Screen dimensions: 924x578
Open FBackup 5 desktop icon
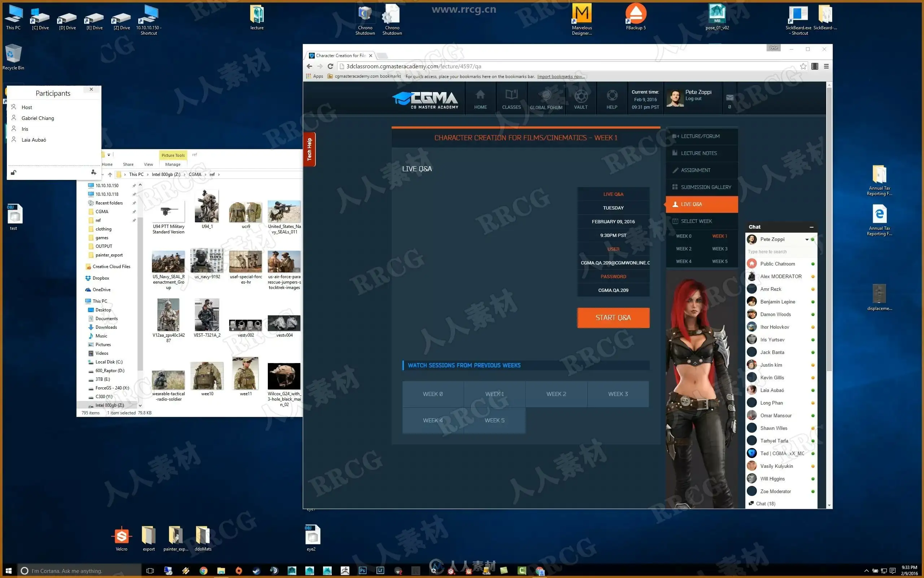636,17
